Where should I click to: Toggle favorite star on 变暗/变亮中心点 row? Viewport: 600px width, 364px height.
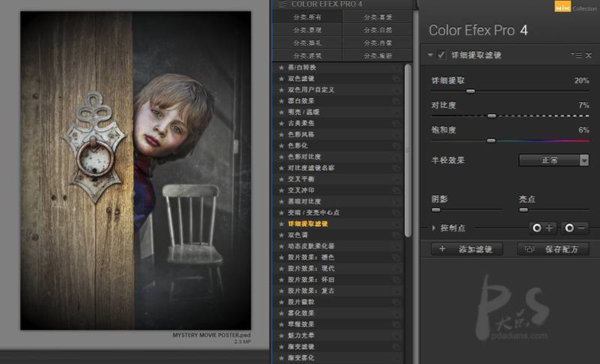[281, 213]
